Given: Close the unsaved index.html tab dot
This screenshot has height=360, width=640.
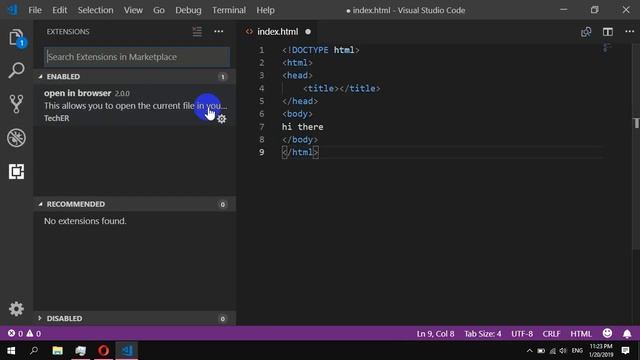Looking at the screenshot, I should pyautogui.click(x=308, y=32).
